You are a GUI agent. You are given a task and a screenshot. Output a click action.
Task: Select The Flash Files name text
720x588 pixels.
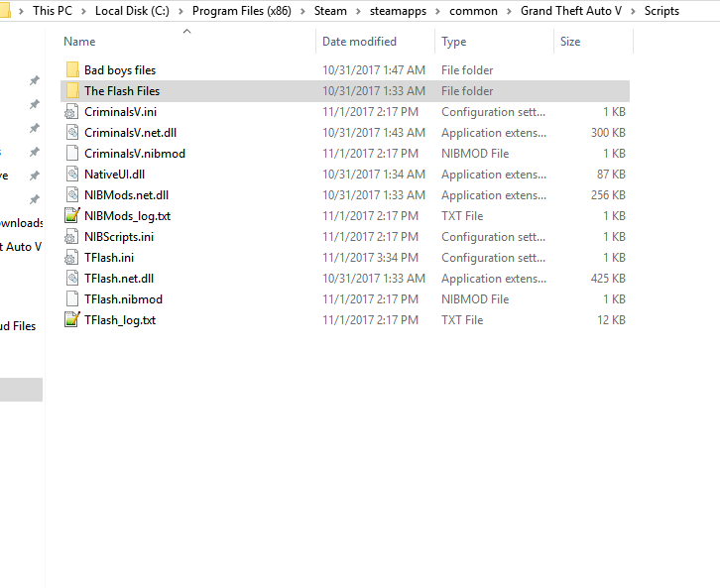coord(122,90)
